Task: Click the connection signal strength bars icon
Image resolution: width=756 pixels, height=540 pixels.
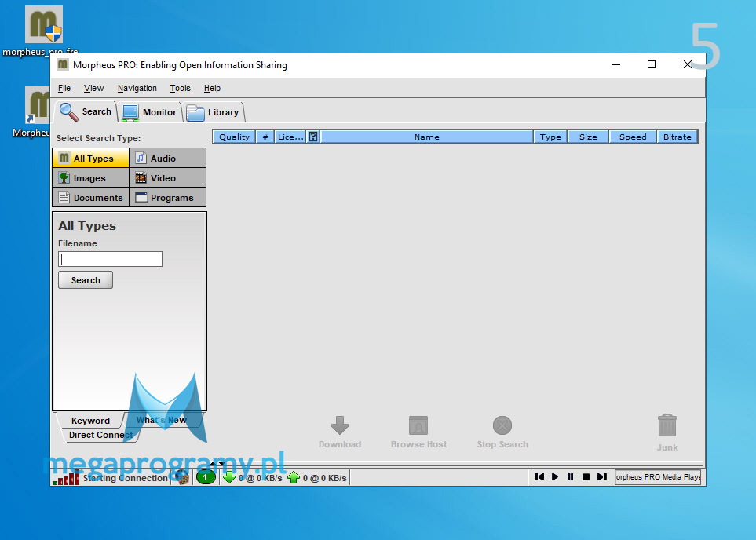Action: 66,478
